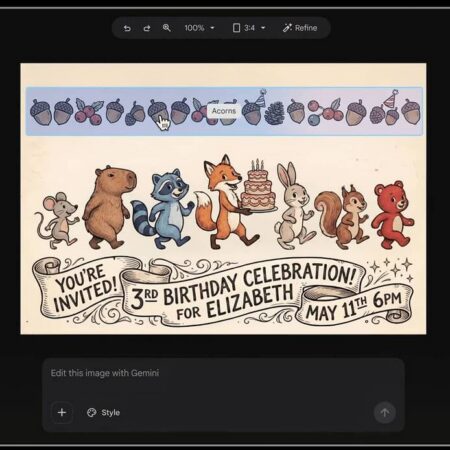Viewport: 450px width, 450px height.
Task: Click the redo arrow icon
Action: [x=147, y=28]
